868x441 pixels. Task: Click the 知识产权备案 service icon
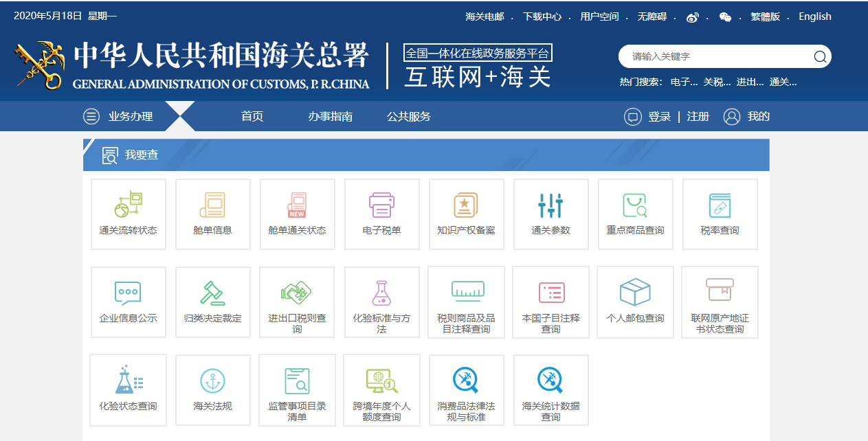[x=466, y=214]
